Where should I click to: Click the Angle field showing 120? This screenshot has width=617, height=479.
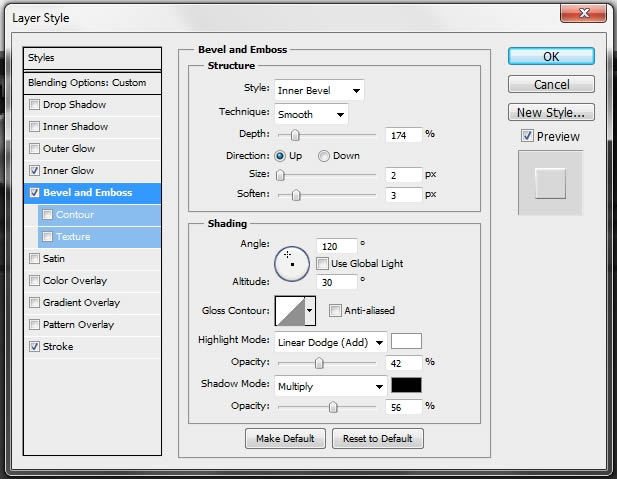337,246
